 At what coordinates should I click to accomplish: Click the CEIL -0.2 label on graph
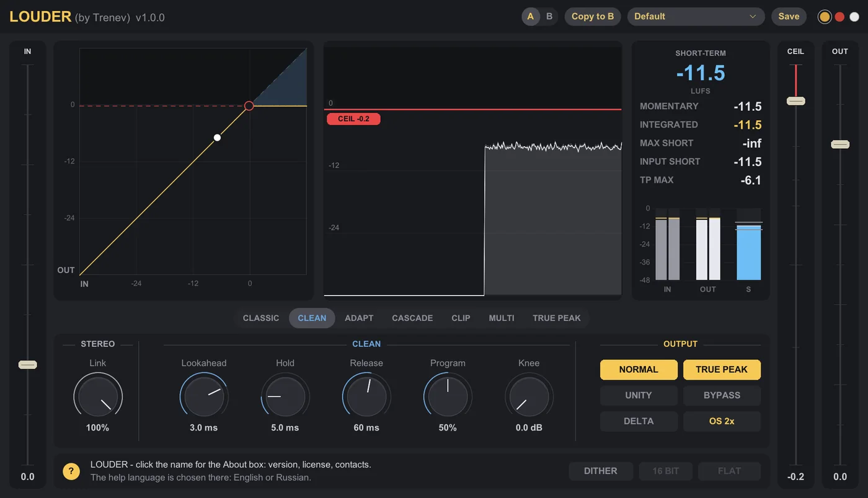[x=353, y=119]
